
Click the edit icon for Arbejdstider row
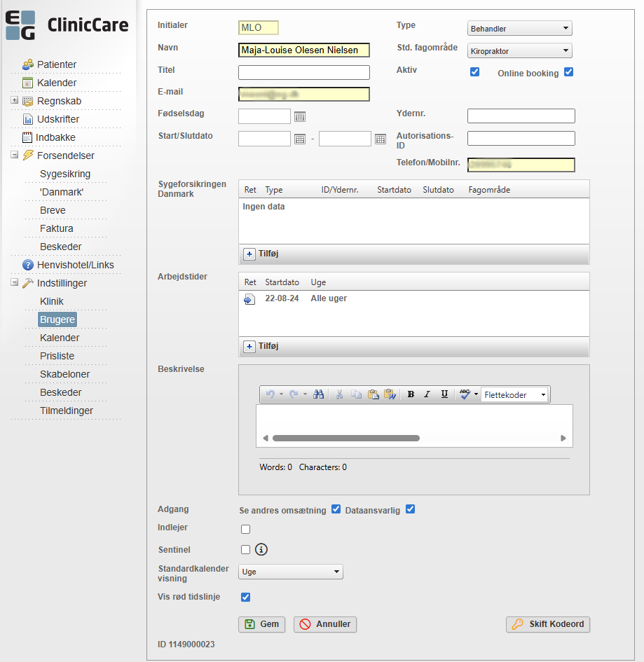249,299
